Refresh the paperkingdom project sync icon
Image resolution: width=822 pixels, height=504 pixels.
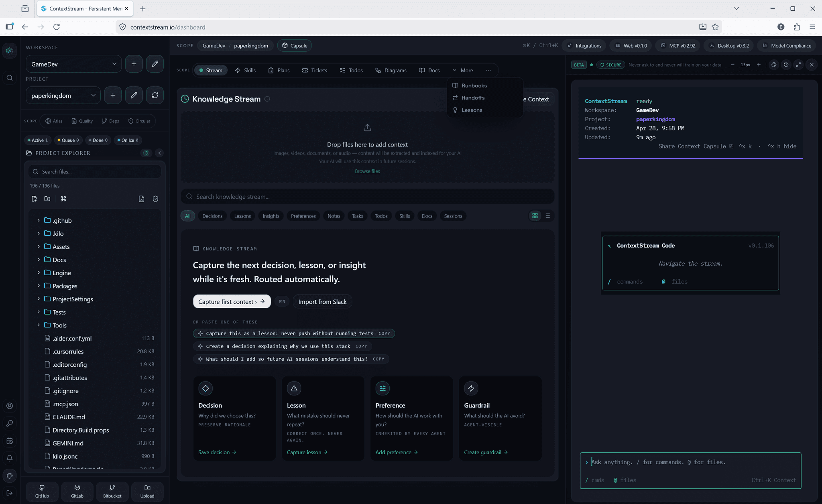155,96
